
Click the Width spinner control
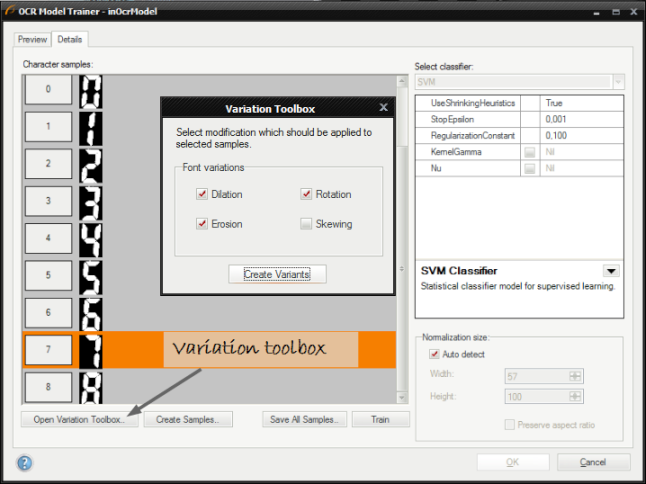click(x=575, y=376)
